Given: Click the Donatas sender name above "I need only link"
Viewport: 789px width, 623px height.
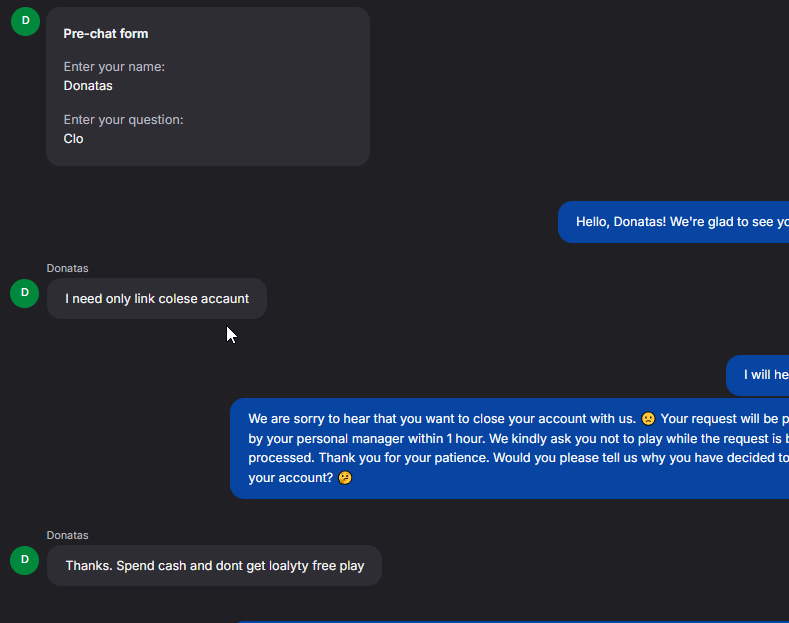Looking at the screenshot, I should coord(67,268).
